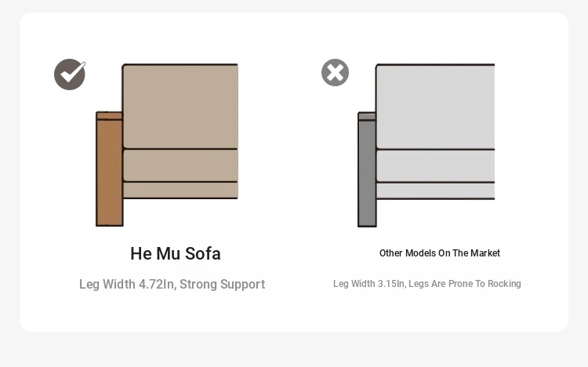
Task: Click the 'Legs Are Prone To Rocking' phrase
Action: point(465,284)
